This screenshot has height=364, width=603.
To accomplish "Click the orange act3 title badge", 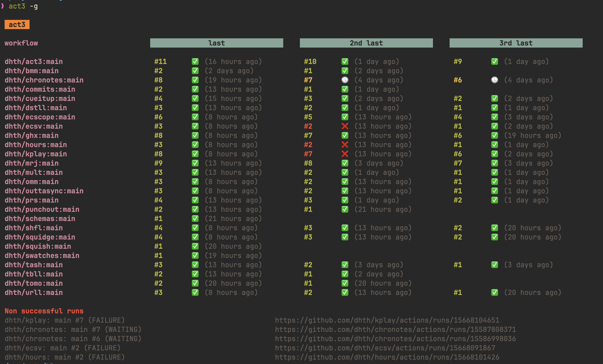I will coord(17,24).
